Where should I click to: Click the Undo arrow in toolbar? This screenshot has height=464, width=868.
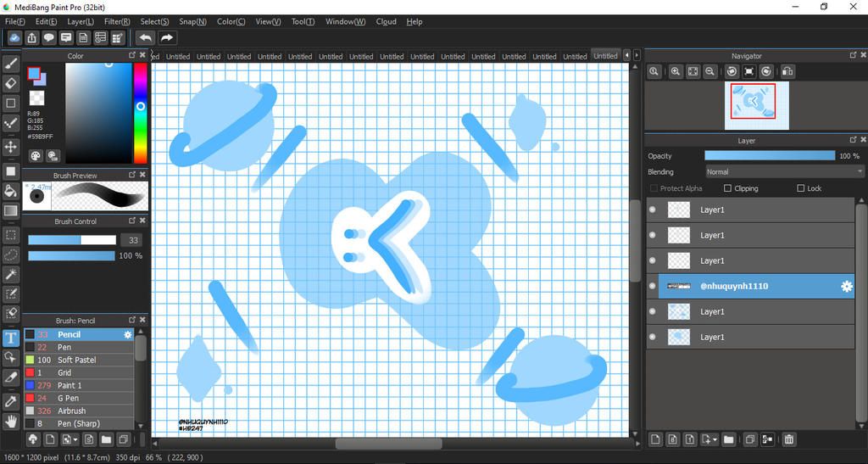point(146,37)
